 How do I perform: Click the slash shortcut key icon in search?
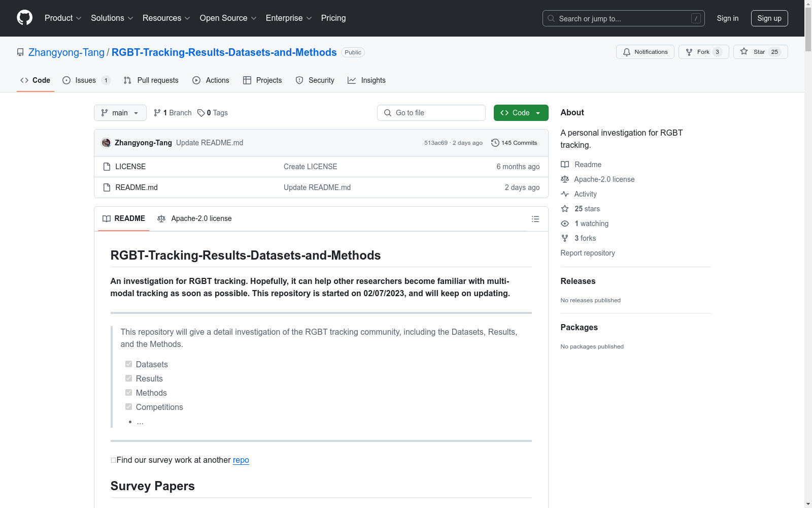tap(696, 18)
